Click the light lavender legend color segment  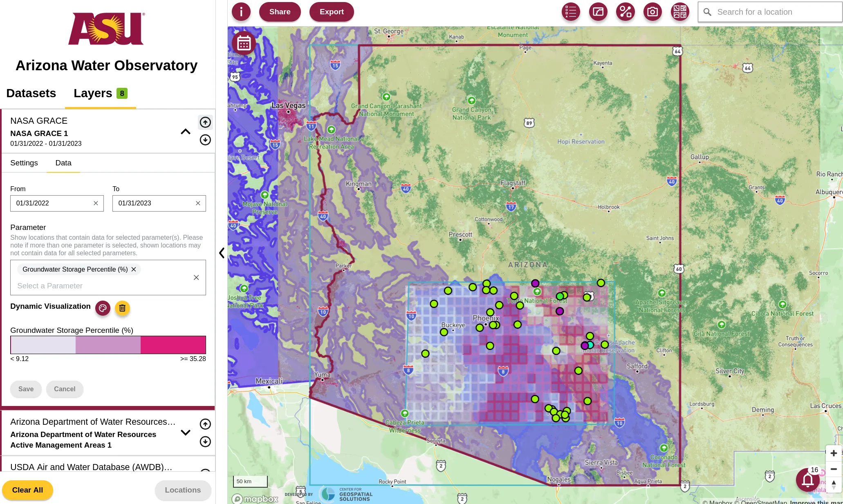43,345
